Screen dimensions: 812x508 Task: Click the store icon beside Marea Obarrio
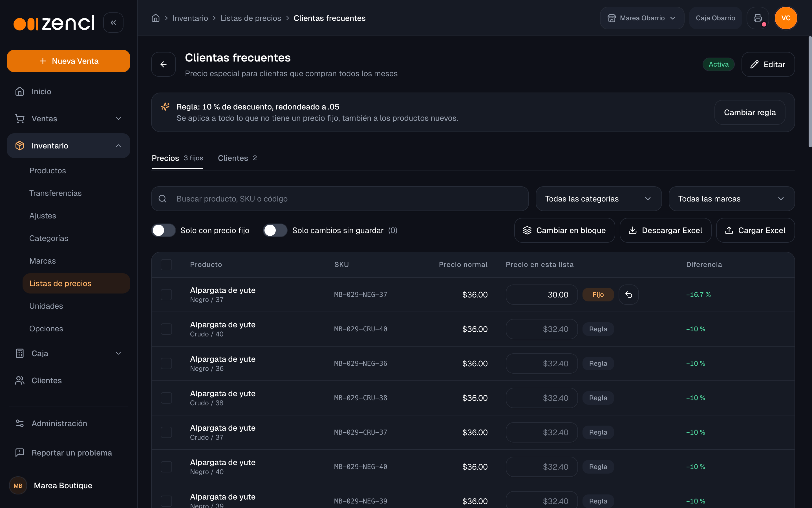point(612,18)
